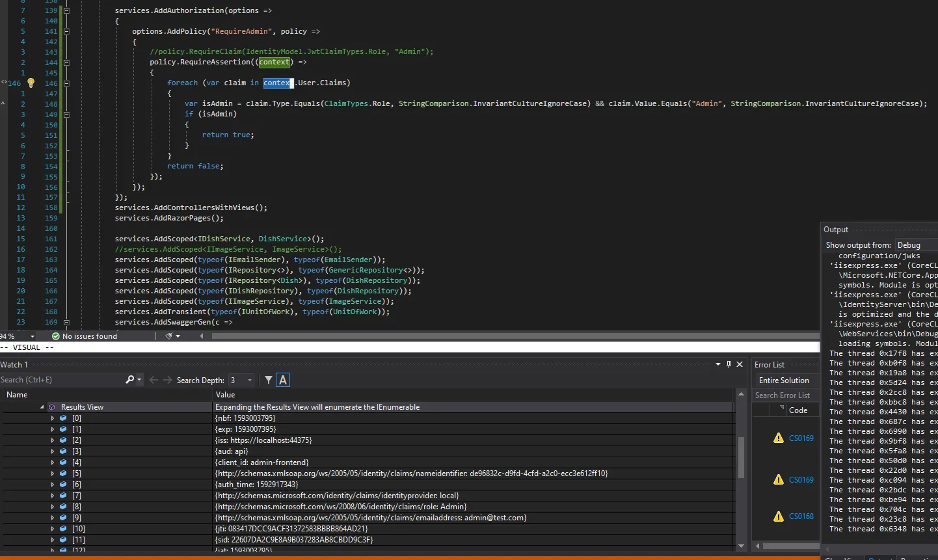
Task: Click the Error List panel title
Action: point(769,365)
